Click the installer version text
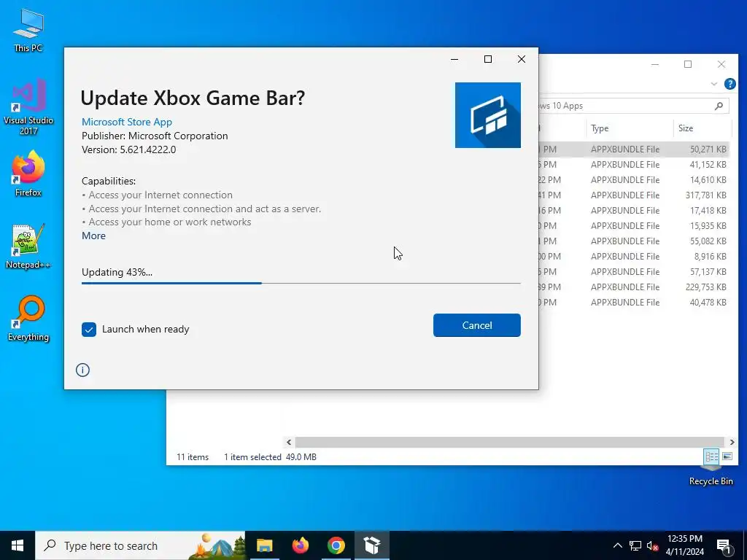The image size is (747, 560). 128,149
